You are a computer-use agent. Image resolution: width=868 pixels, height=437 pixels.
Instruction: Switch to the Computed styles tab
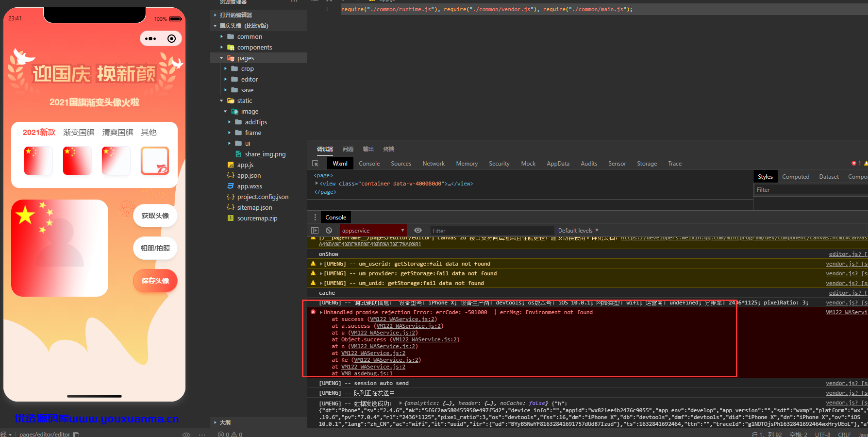click(796, 177)
